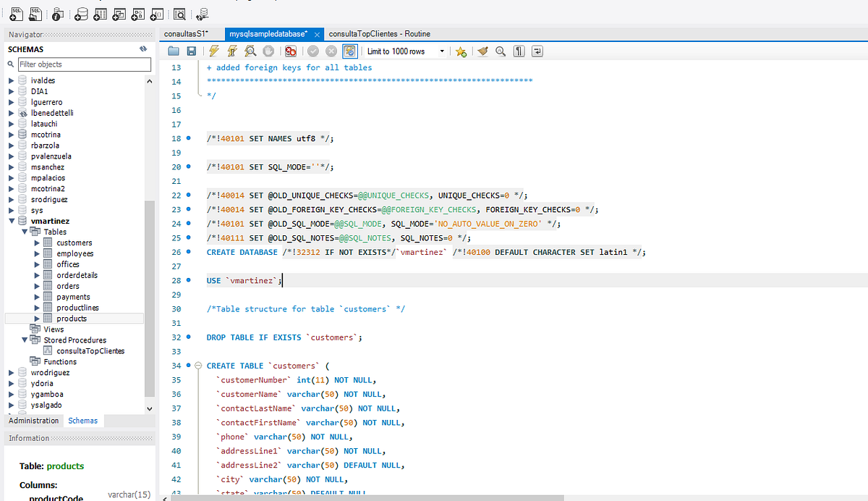Execute the SQL script with the lightning bolt

213,51
